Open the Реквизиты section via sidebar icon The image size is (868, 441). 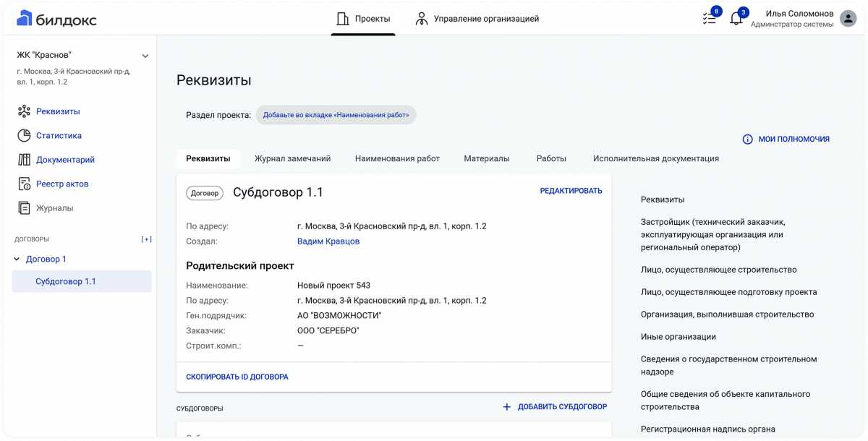coord(22,111)
